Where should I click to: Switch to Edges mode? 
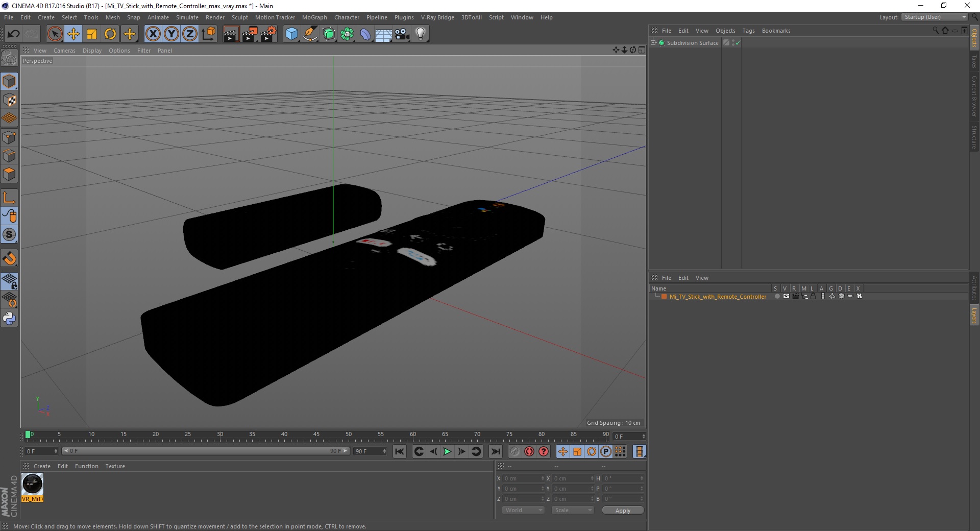click(9, 156)
